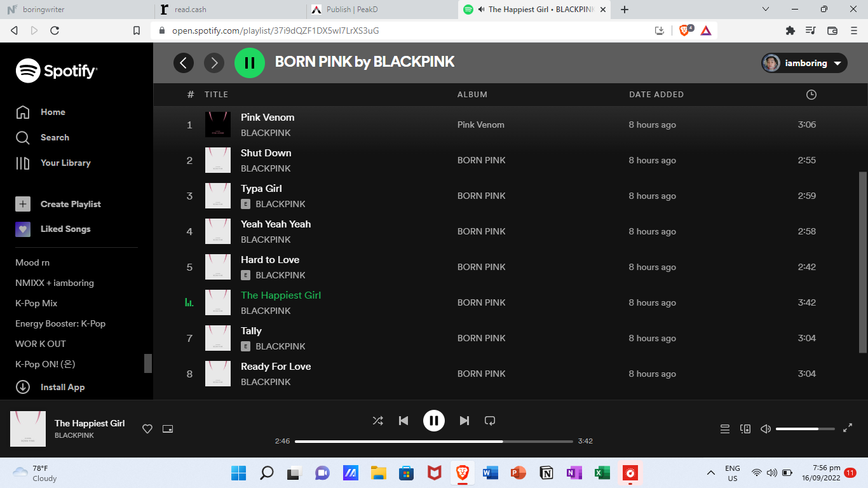Click the browser address bar URL

pyautogui.click(x=276, y=30)
